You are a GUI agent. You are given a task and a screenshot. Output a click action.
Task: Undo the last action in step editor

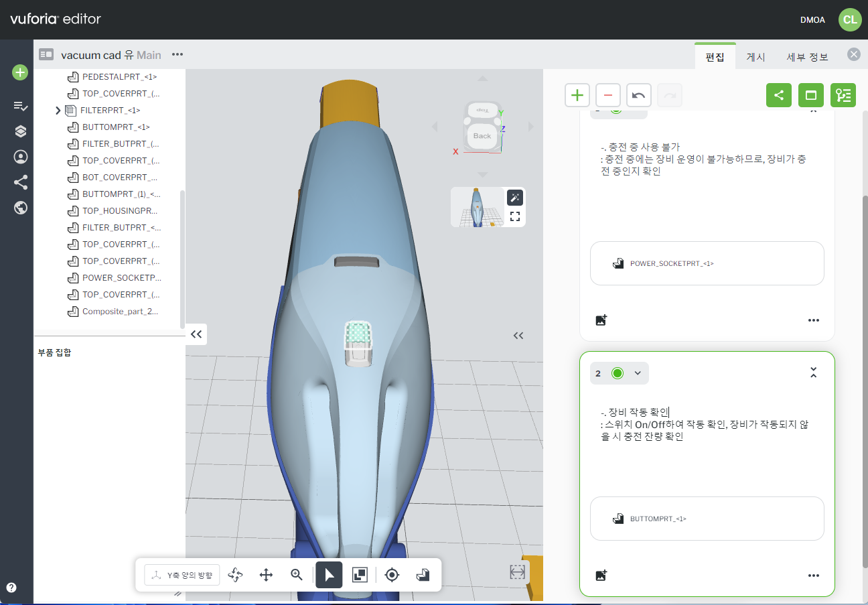pos(638,95)
